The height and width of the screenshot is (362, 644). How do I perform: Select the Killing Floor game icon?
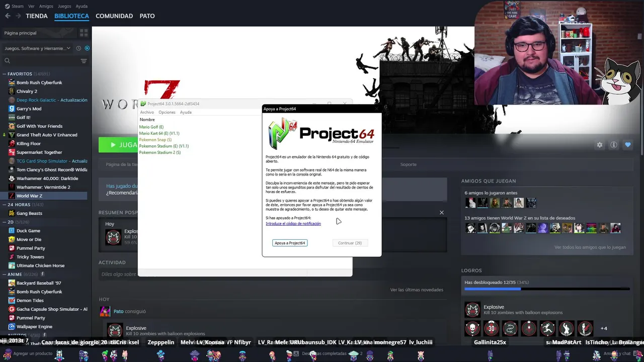[x=12, y=143]
